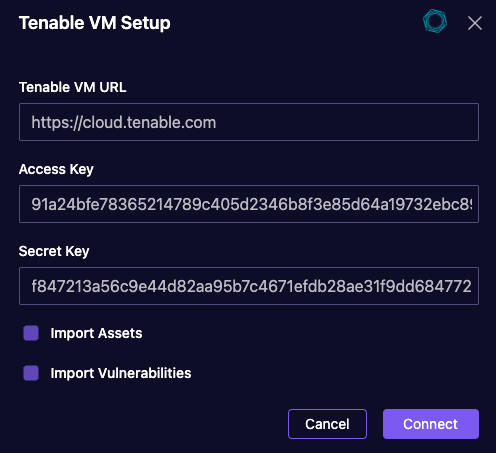This screenshot has width=496, height=453.
Task: Click the Tenable VM URL label
Action: [73, 87]
